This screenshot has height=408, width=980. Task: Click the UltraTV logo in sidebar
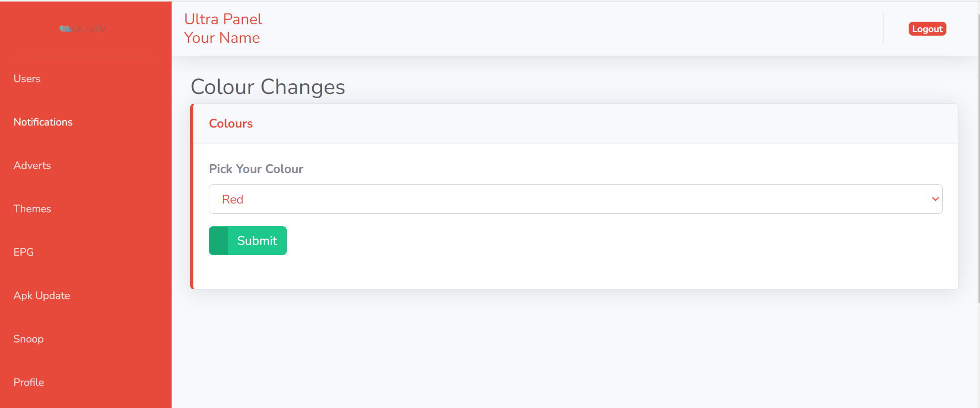[83, 29]
